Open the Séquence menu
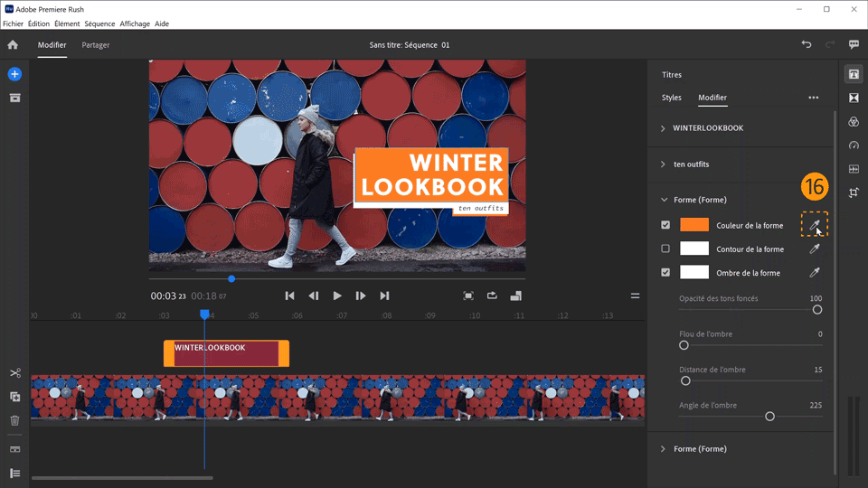868x488 pixels. coord(99,23)
